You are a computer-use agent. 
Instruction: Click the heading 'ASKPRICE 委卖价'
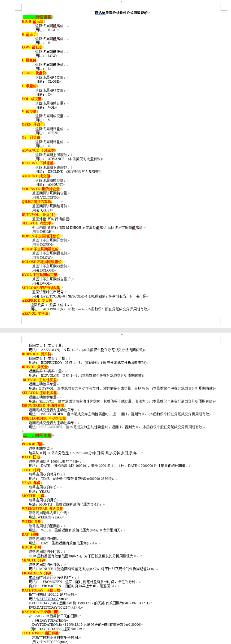[x=37, y=300]
